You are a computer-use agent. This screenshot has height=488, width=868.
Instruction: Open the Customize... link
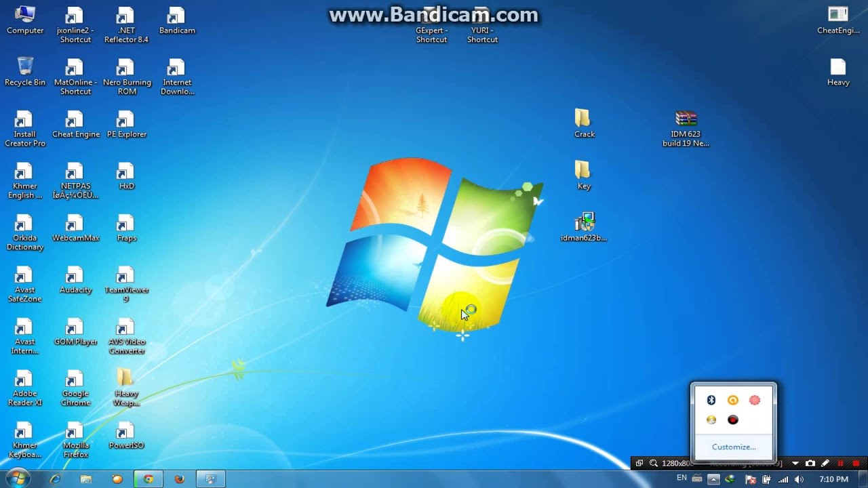[x=734, y=447]
